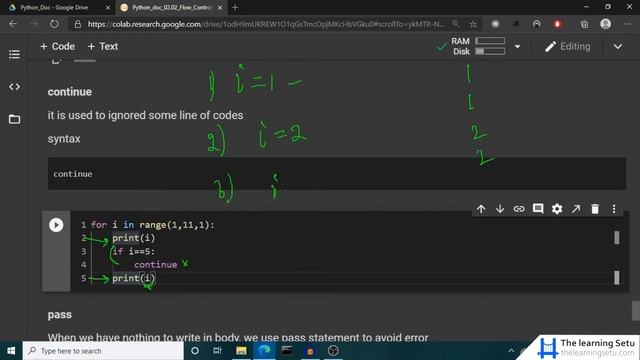
Task: Refresh the Colab page
Action: pos(54,24)
